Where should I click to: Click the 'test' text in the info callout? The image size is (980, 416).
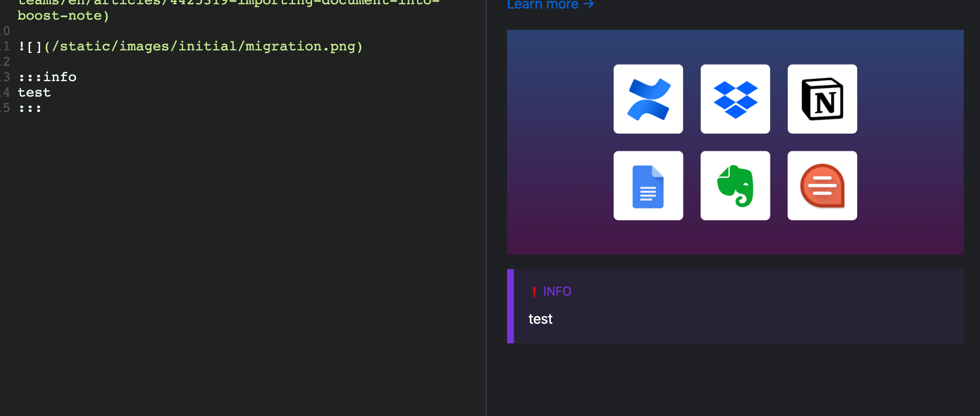540,319
